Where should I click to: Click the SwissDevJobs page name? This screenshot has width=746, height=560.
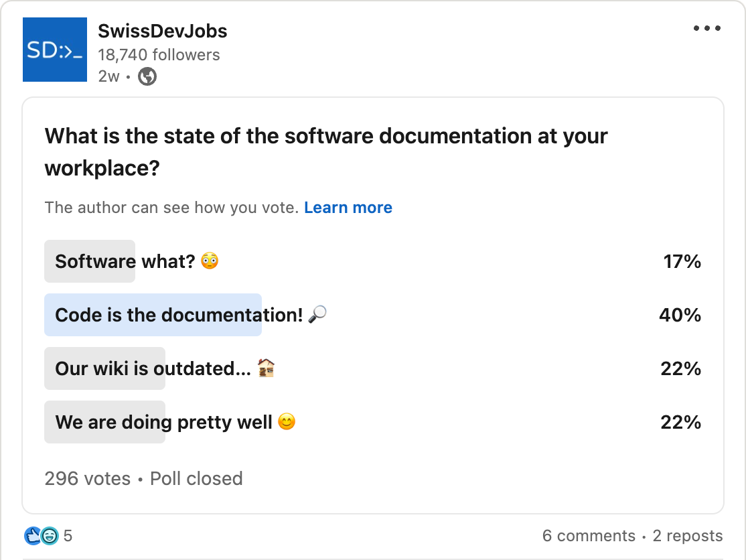pos(162,31)
